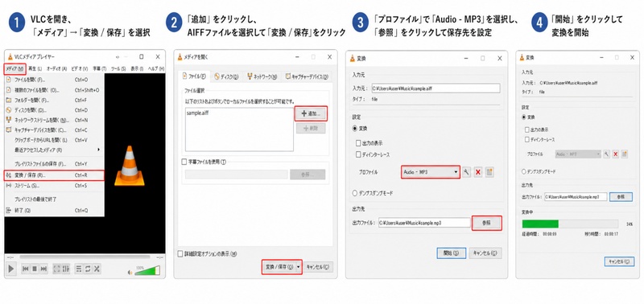Click red X delete-profile icon in step 3
Screen dimensions: 644x304
pos(477,172)
